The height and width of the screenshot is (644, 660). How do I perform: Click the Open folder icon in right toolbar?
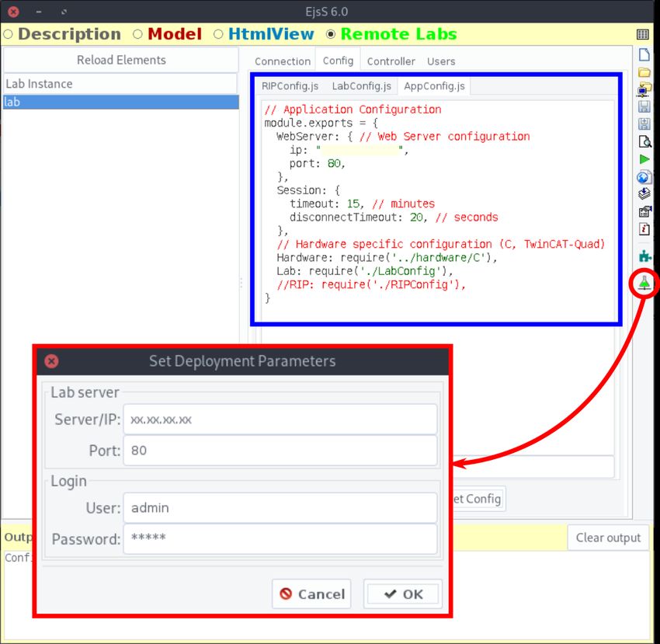[x=644, y=72]
